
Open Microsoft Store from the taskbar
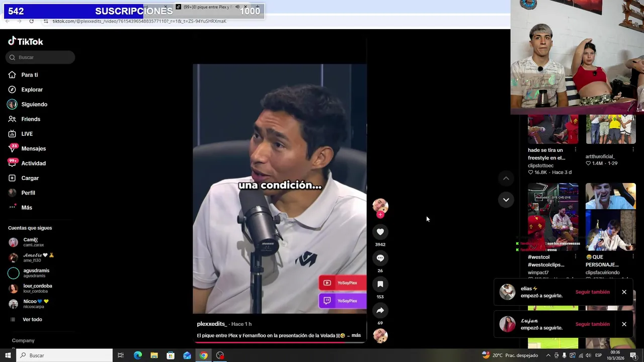pyautogui.click(x=171, y=355)
